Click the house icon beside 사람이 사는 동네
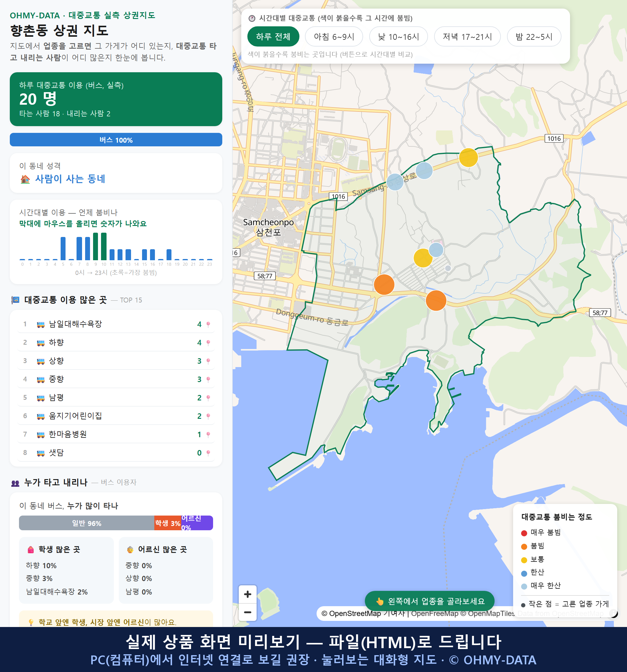627x672 pixels. click(x=25, y=179)
